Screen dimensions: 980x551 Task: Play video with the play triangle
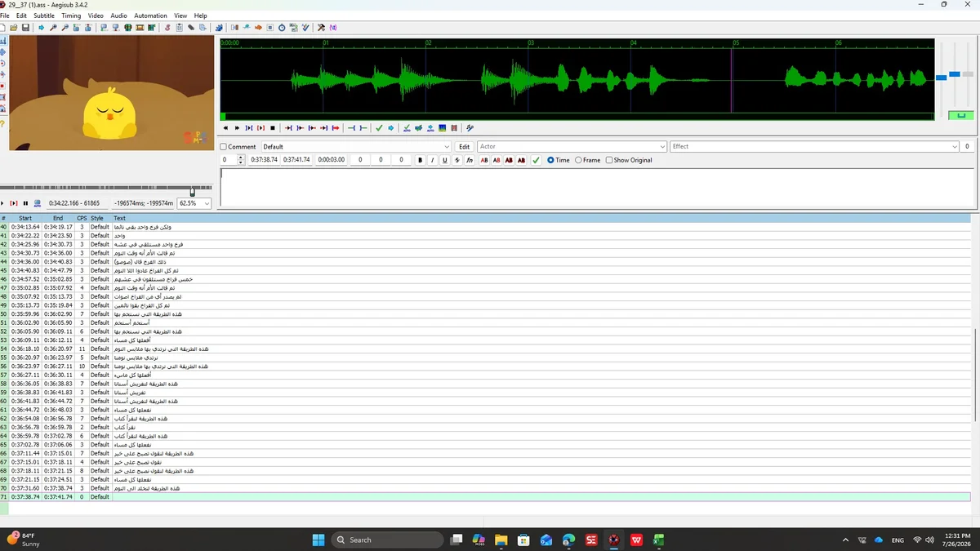pos(3,203)
